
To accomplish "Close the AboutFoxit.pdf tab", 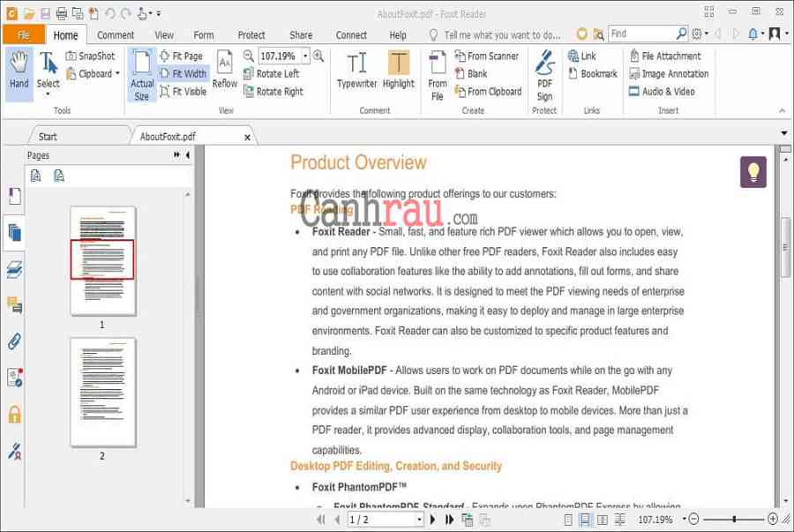I will (247, 137).
